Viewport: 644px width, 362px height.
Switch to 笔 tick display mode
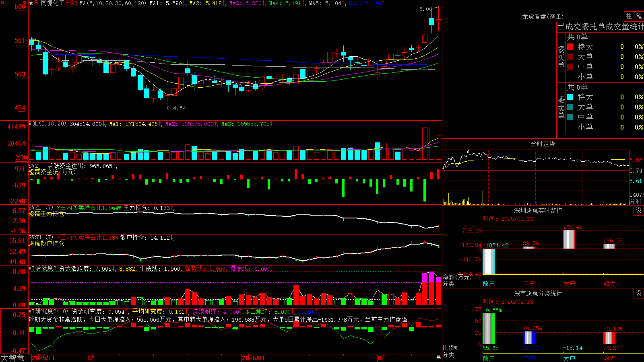click(x=639, y=16)
